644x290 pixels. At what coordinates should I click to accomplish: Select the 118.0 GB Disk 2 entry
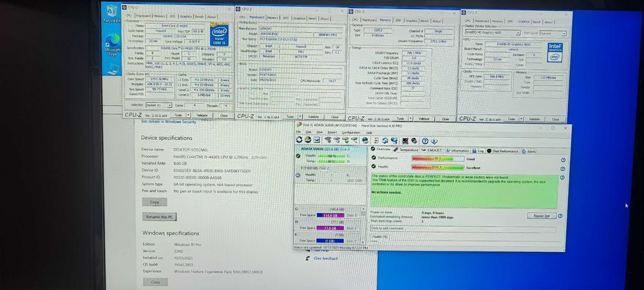coord(330,174)
